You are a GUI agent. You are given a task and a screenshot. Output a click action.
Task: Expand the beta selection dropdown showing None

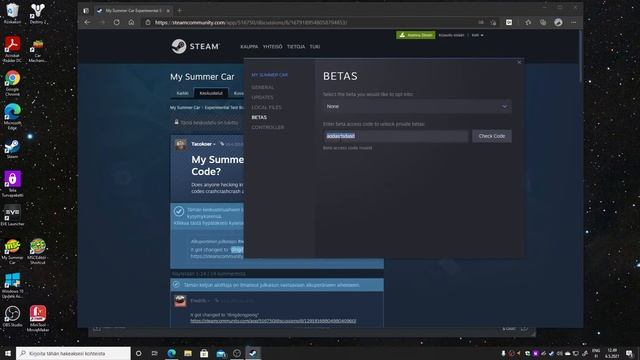pos(417,107)
